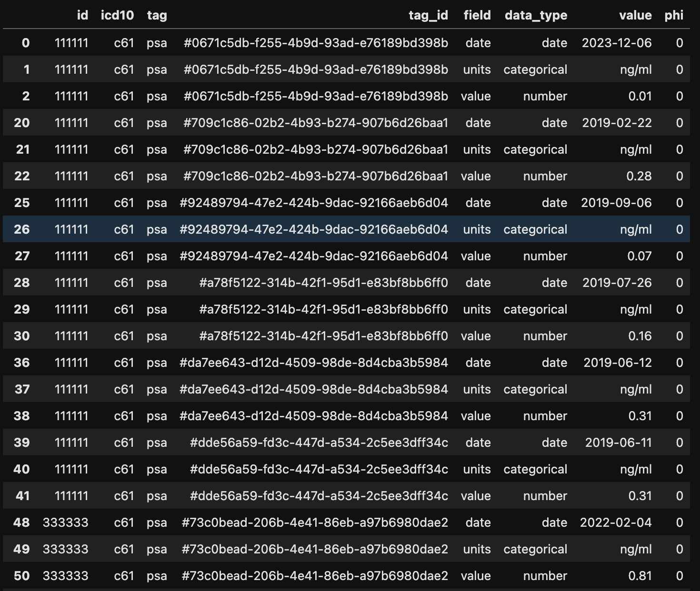The width and height of the screenshot is (700, 591).
Task: Click the 'icd10' column header
Action: click(x=117, y=15)
